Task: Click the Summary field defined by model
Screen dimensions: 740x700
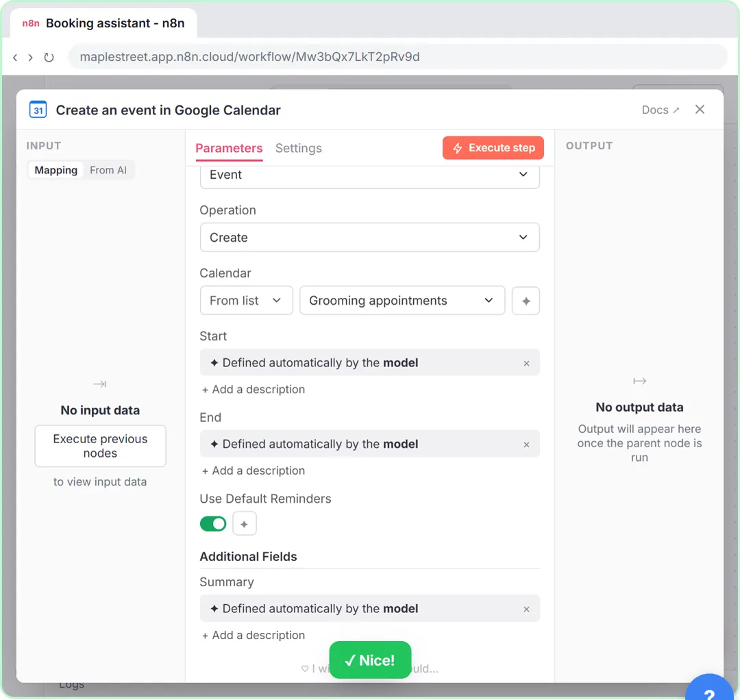Action: (369, 608)
